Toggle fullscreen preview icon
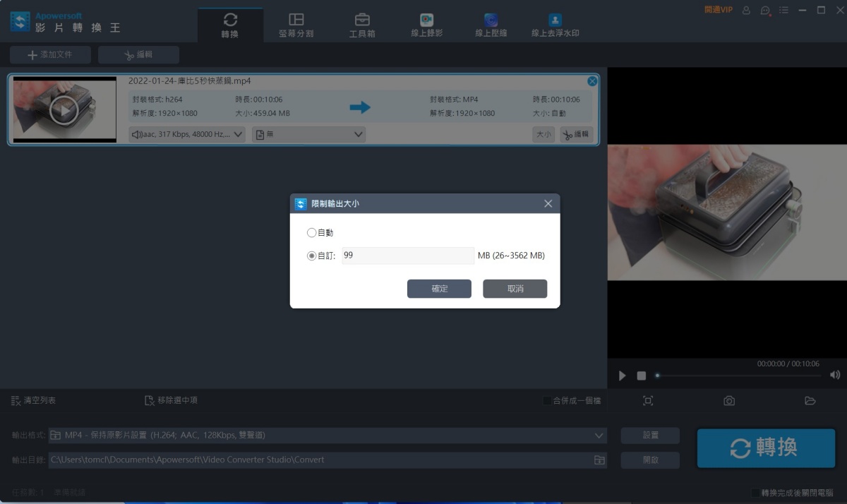 647,401
